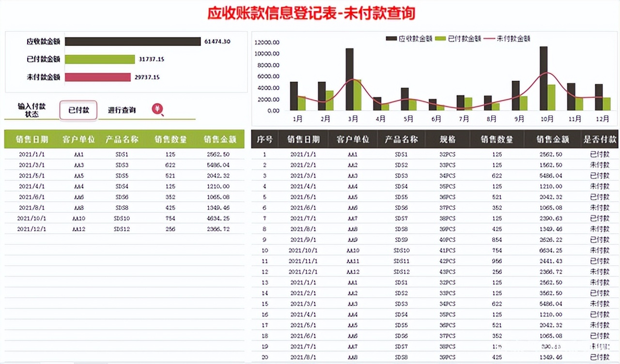This screenshot has width=620, height=364.
Task: Click 销售金额 header in the green left table
Action: (220, 139)
